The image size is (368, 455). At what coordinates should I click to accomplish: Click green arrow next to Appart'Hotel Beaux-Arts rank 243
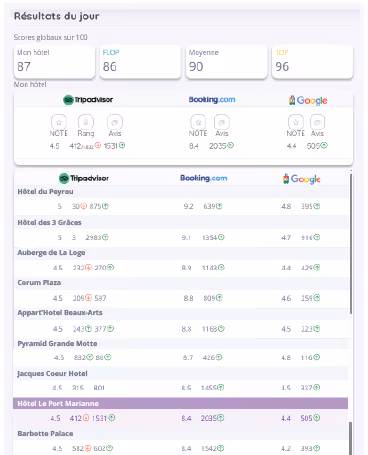pos(88,329)
